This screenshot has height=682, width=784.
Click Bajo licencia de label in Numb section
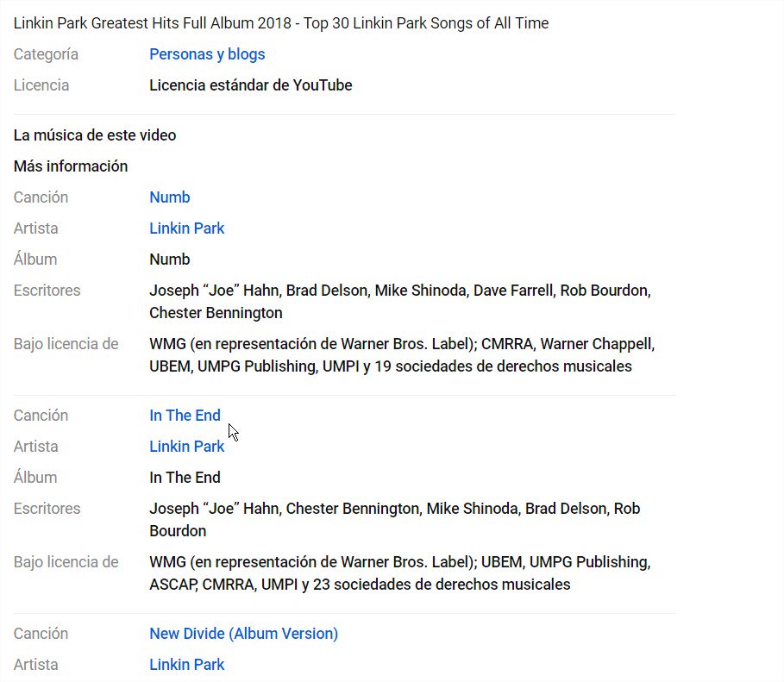click(x=66, y=343)
